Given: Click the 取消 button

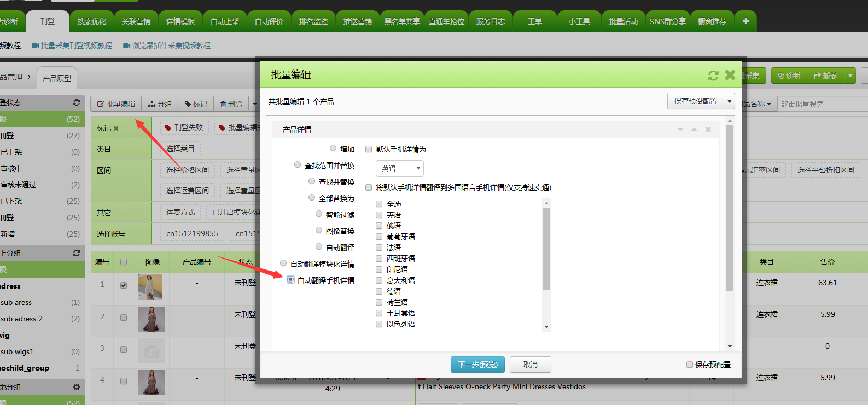Looking at the screenshot, I should (531, 365).
